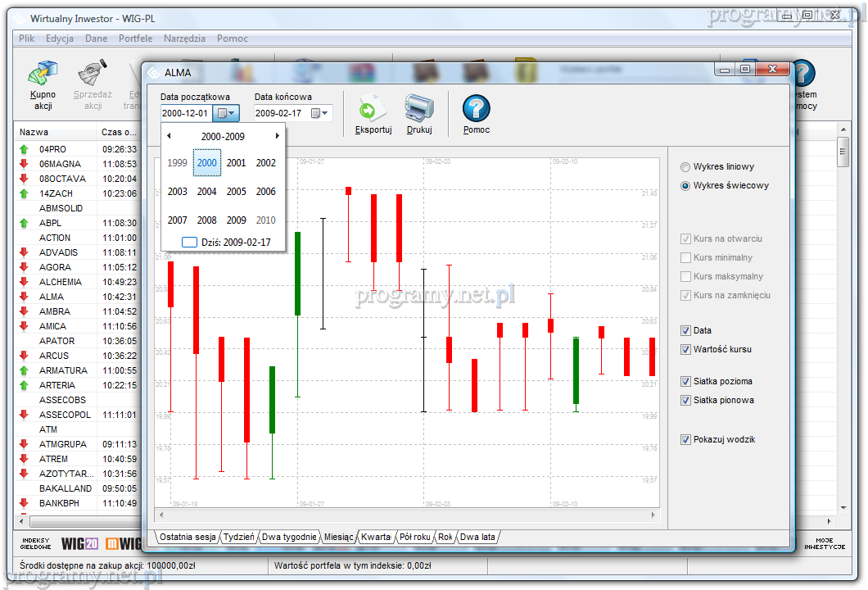Open the Narzędzia menu
Viewport: 868px width, 590px height.
(184, 39)
